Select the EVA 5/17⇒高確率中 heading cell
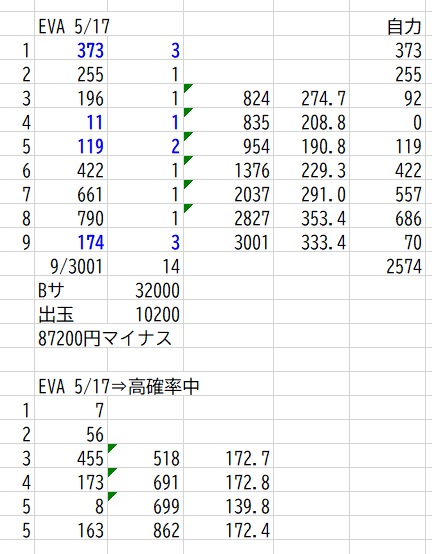This screenshot has width=432, height=554. tap(118, 386)
